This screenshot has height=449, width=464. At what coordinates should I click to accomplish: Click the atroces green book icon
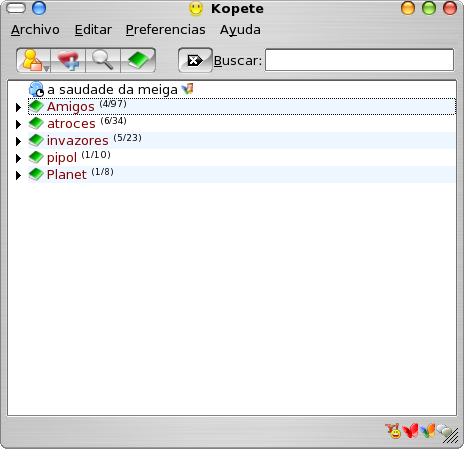click(36, 124)
